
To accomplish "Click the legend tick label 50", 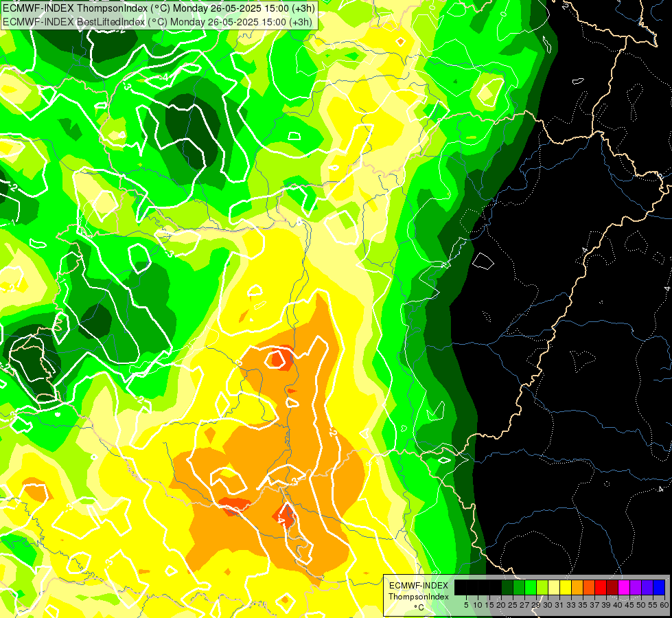I will pos(642,605).
